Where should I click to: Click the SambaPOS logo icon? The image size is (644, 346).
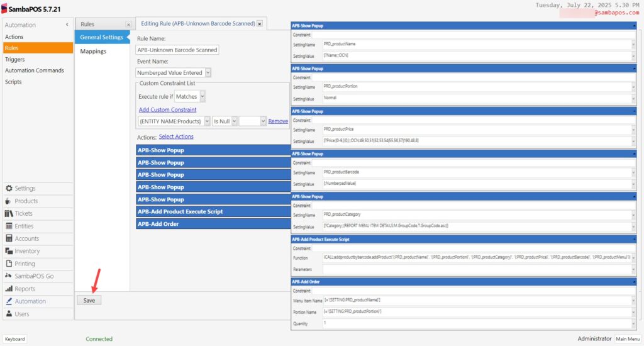(x=4, y=9)
